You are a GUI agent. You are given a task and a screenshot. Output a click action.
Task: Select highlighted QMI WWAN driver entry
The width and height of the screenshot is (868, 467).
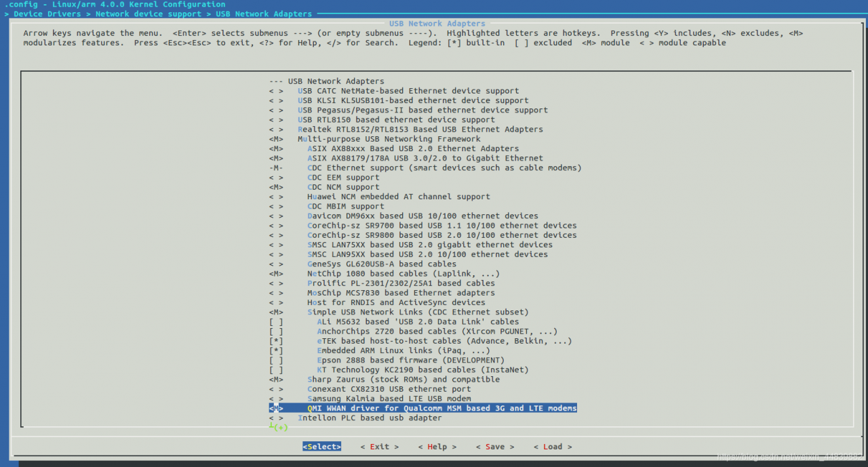point(422,408)
